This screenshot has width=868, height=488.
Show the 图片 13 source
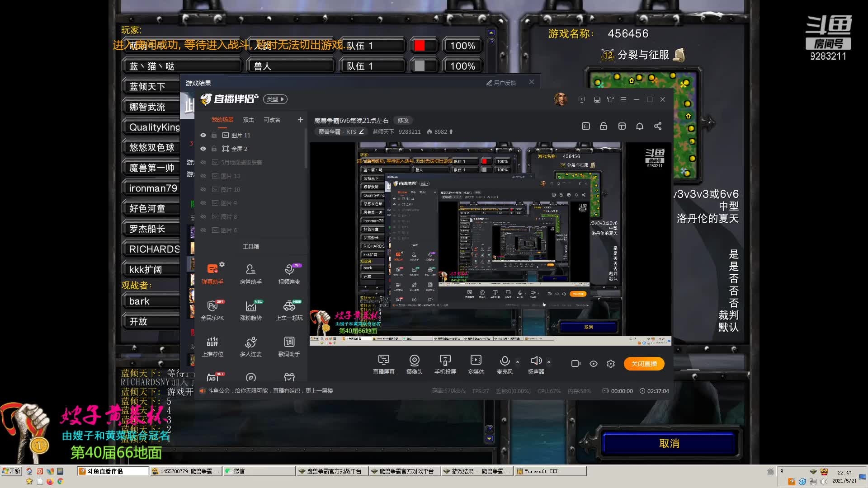[x=203, y=176]
